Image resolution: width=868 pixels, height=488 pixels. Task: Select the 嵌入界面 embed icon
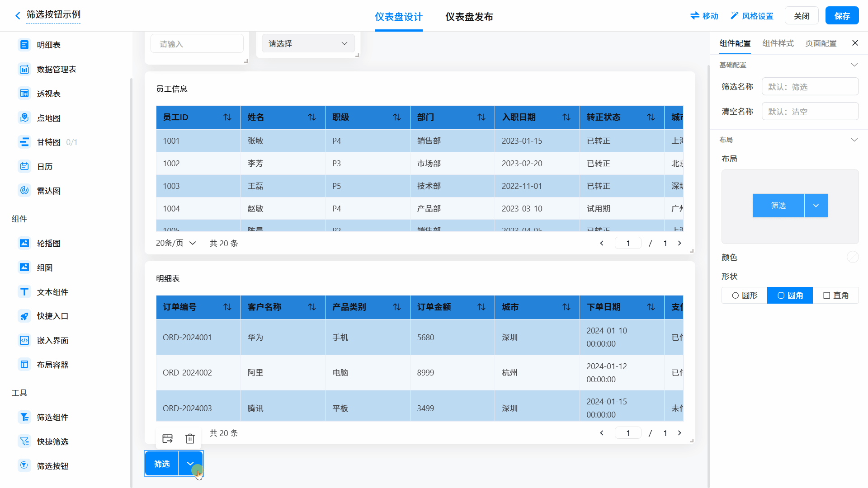pyautogui.click(x=24, y=340)
